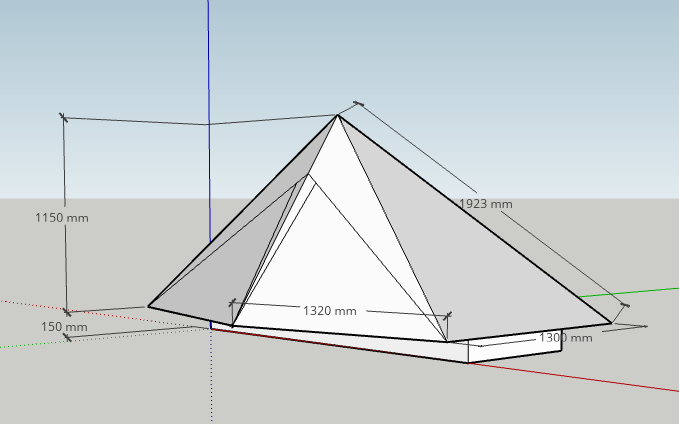Click the 1923 mm dimension text
The image size is (679, 424).
tap(485, 204)
